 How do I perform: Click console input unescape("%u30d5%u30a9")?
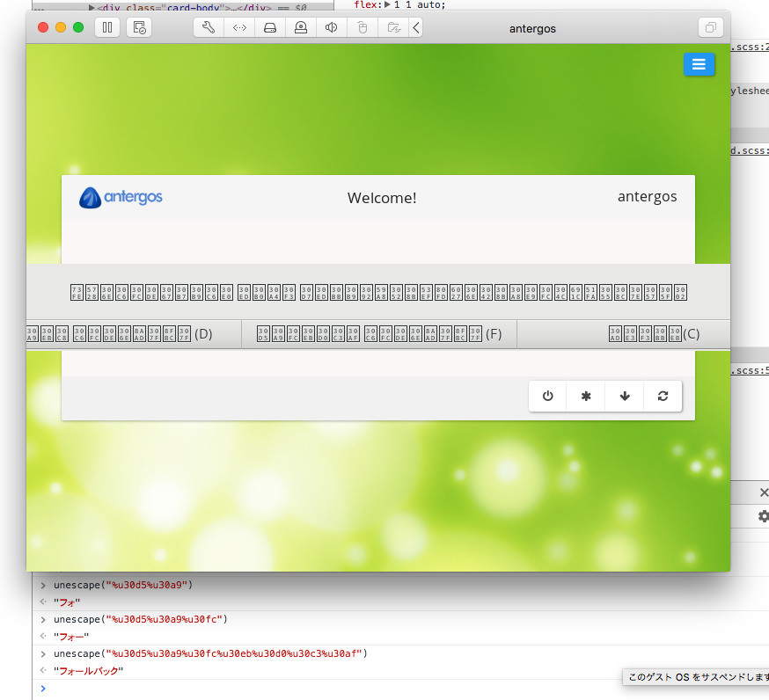tap(123, 586)
